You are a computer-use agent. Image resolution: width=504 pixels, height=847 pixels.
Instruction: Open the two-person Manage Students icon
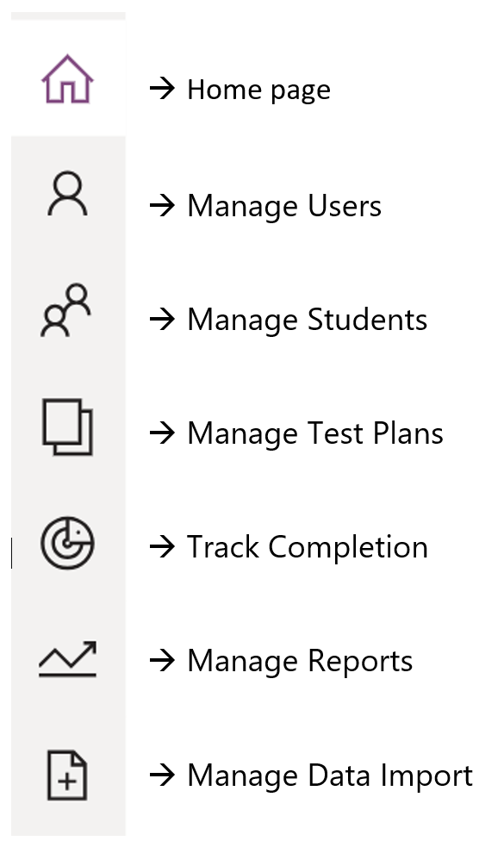(65, 310)
